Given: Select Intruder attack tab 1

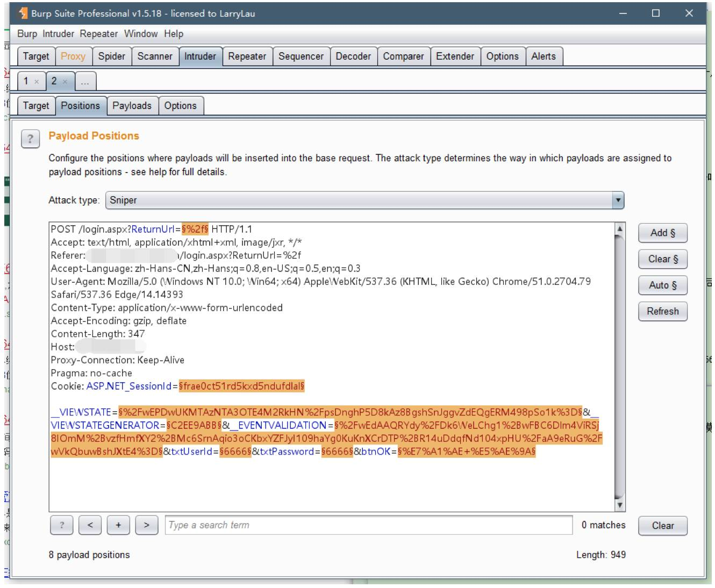Looking at the screenshot, I should tap(26, 81).
